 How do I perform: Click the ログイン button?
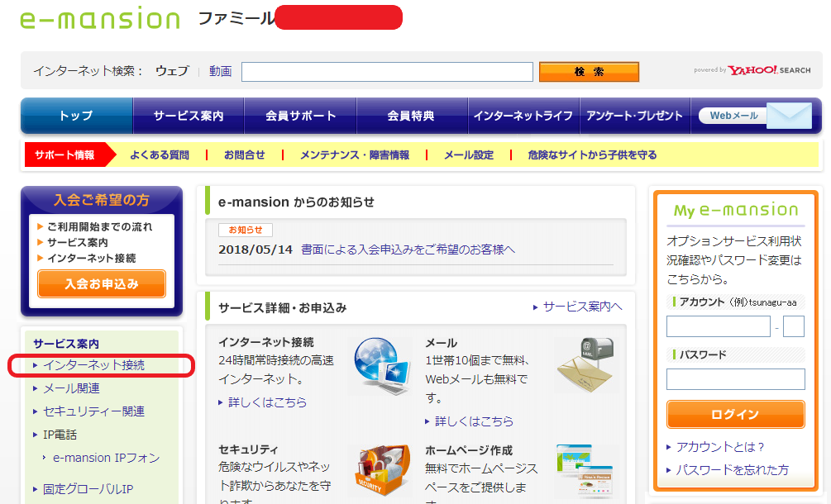(735, 414)
